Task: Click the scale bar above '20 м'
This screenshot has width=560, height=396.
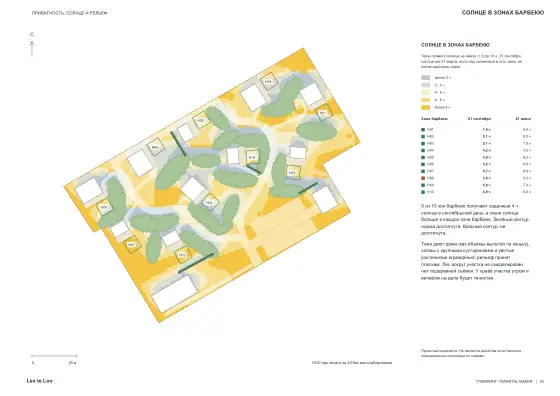Action: (x=54, y=356)
